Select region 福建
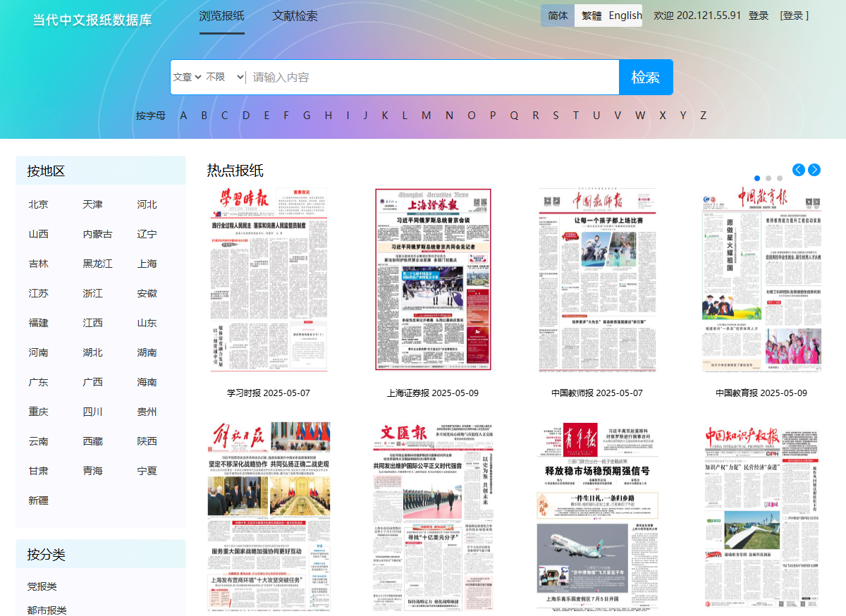Viewport: 846px width, 616px height. click(39, 323)
